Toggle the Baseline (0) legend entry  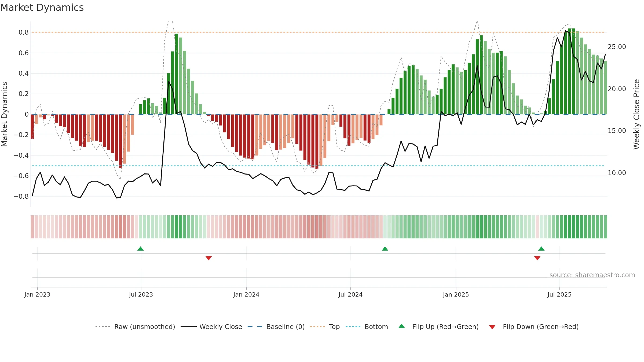[276, 327]
